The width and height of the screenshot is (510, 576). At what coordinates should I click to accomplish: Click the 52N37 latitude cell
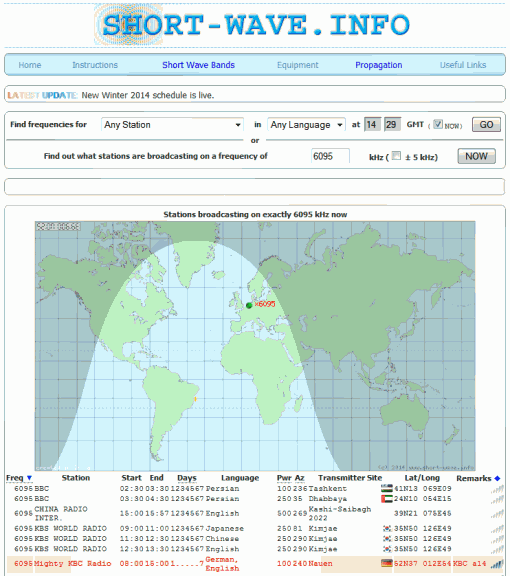pyautogui.click(x=406, y=564)
